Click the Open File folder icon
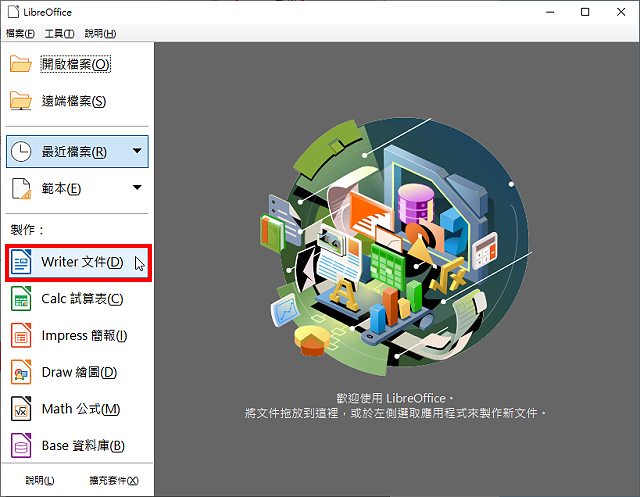Viewport: 640px width, 497px height. 20,64
